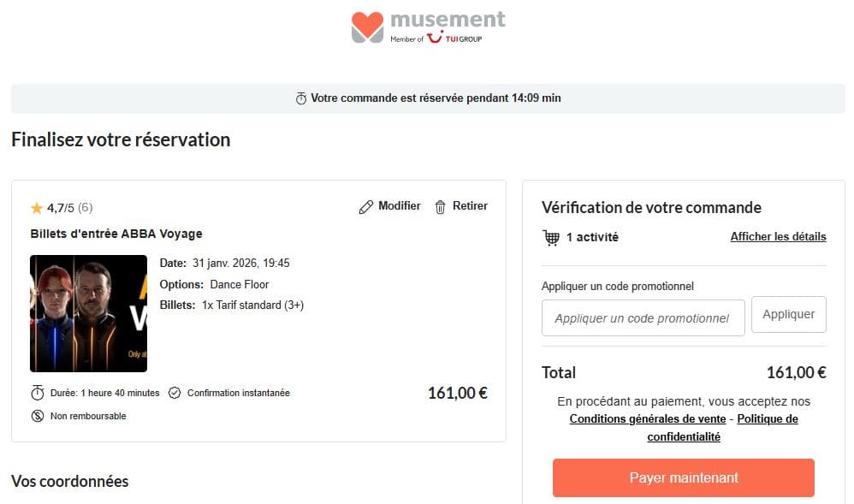Select the shopping cart icon near '1 activité'
854x504 pixels.
tap(551, 237)
